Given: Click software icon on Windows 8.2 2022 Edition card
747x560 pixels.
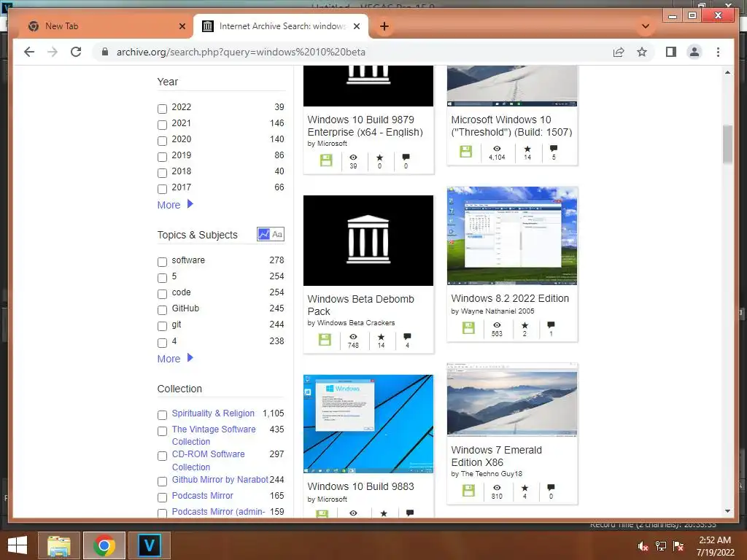Looking at the screenshot, I should click(468, 328).
